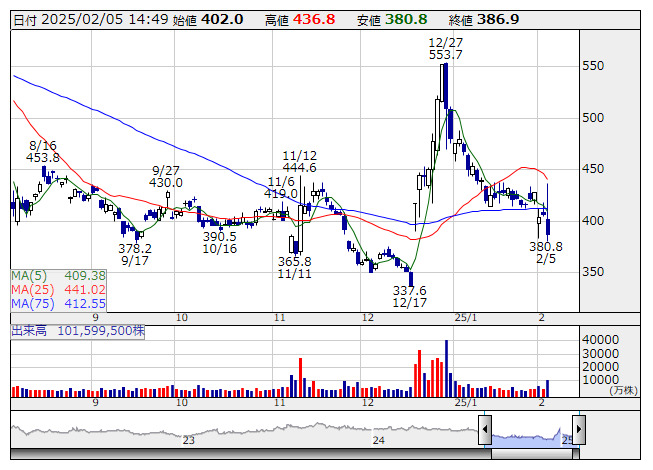The image size is (653, 470).
Task: Click the left range handle in the navigator
Action: click(485, 431)
